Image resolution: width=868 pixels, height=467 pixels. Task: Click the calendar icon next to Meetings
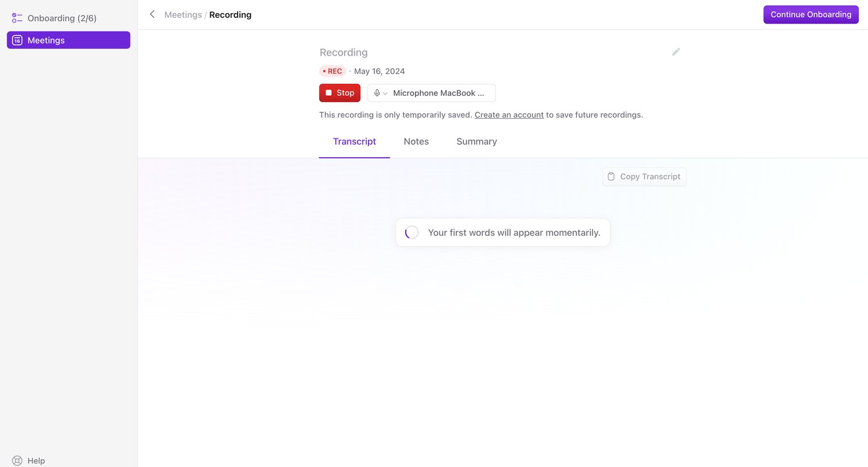click(17, 40)
